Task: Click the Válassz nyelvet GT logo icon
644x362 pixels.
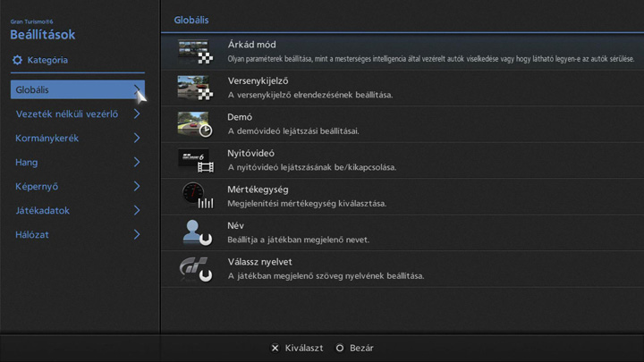Action: point(194,268)
